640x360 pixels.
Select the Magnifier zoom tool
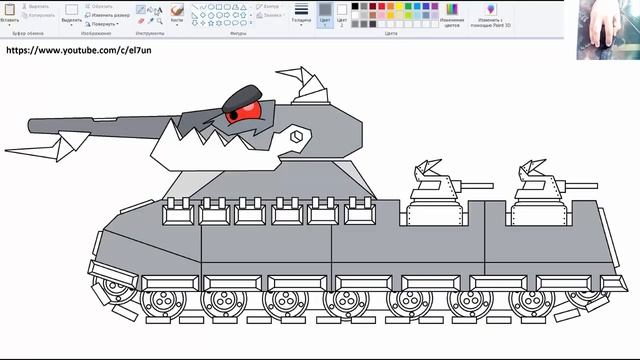click(x=160, y=20)
